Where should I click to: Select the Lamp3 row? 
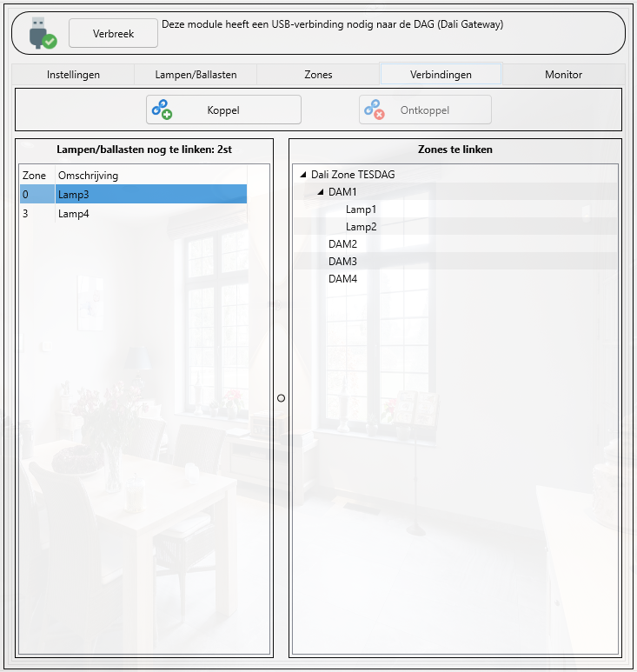coord(133,194)
